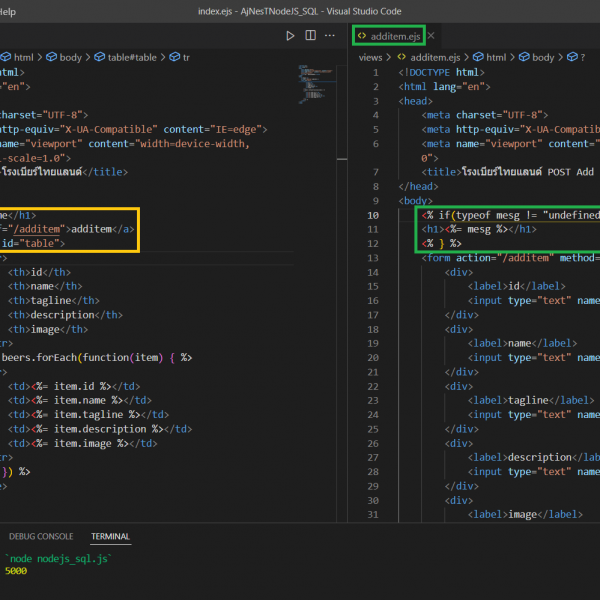Expand the views folder breadcrumb

[x=370, y=58]
